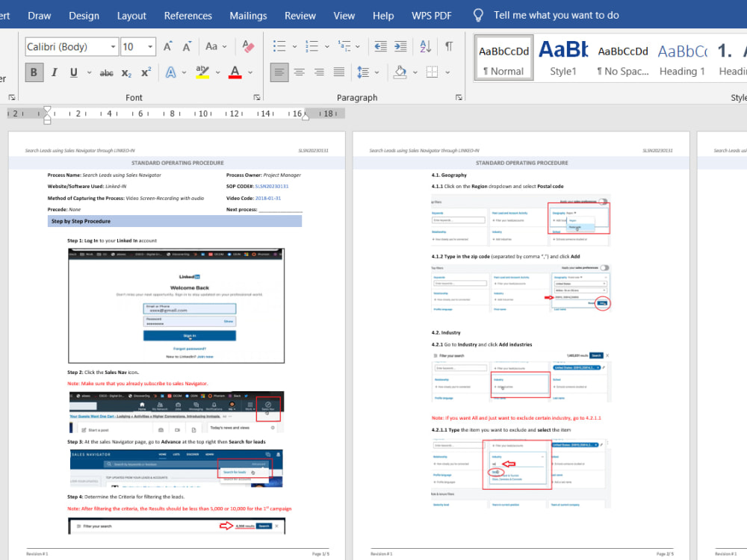Image resolution: width=747 pixels, height=560 pixels.
Task: Toggle Subscript formatting
Action: [126, 72]
